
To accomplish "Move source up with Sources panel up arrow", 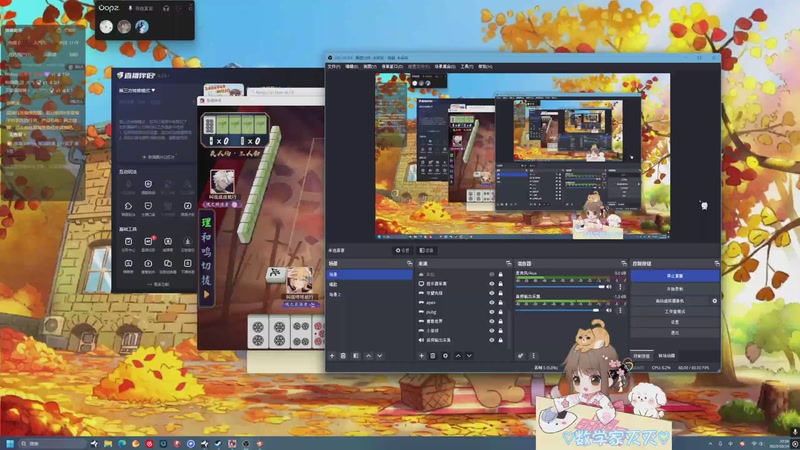I will tap(458, 356).
